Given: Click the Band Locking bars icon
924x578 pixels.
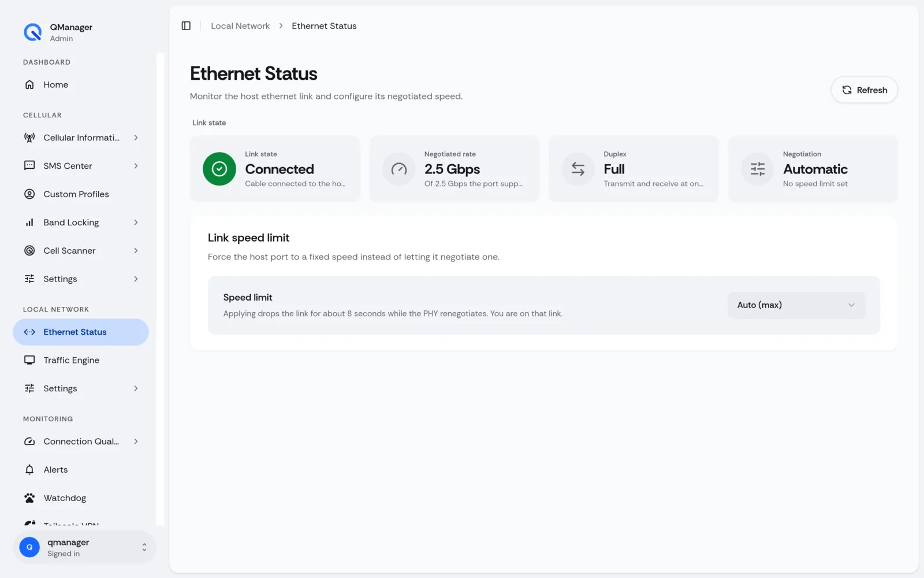Looking at the screenshot, I should click(29, 223).
